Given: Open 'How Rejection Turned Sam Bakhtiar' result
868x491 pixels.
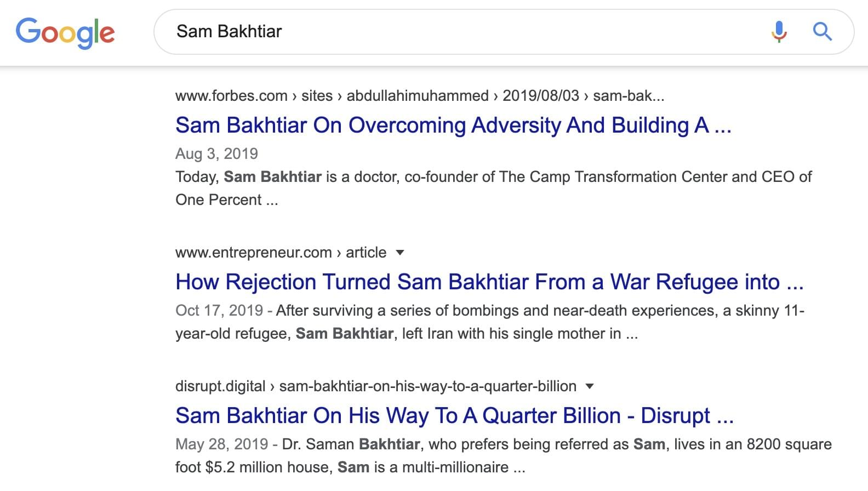Looking at the screenshot, I should 489,282.
